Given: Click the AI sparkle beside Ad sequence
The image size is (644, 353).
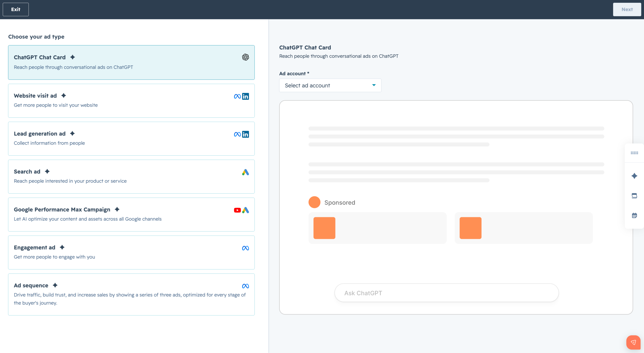Looking at the screenshot, I should [55, 285].
